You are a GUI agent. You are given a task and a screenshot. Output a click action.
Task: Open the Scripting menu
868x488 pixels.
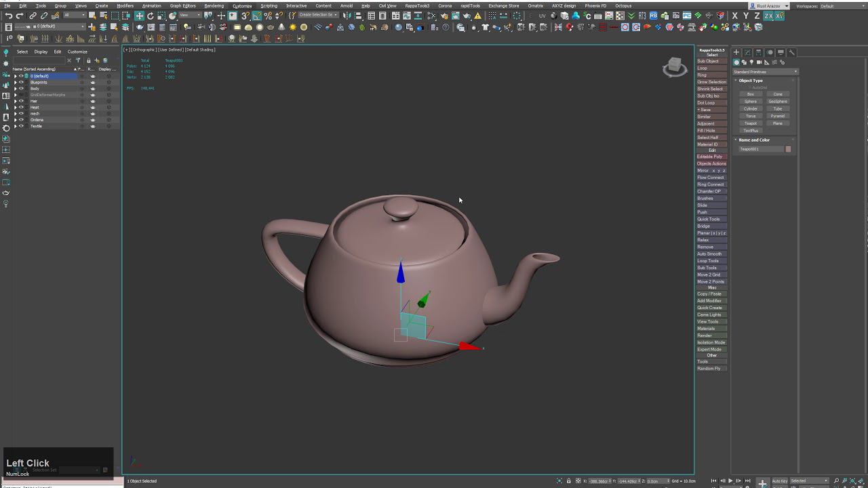point(269,5)
